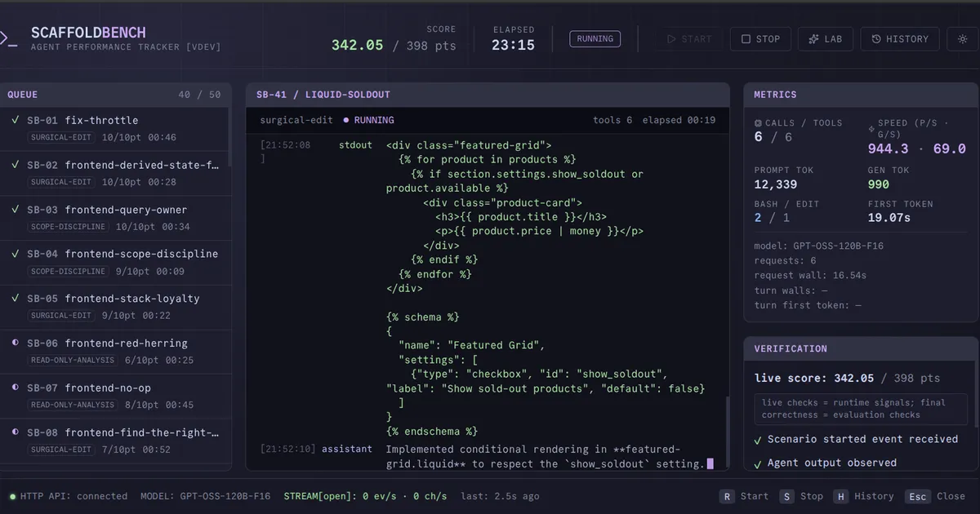Screen dimensions: 980x514
Task: Click the BASH / EDIT value 2 / 1
Action: pyautogui.click(x=771, y=218)
